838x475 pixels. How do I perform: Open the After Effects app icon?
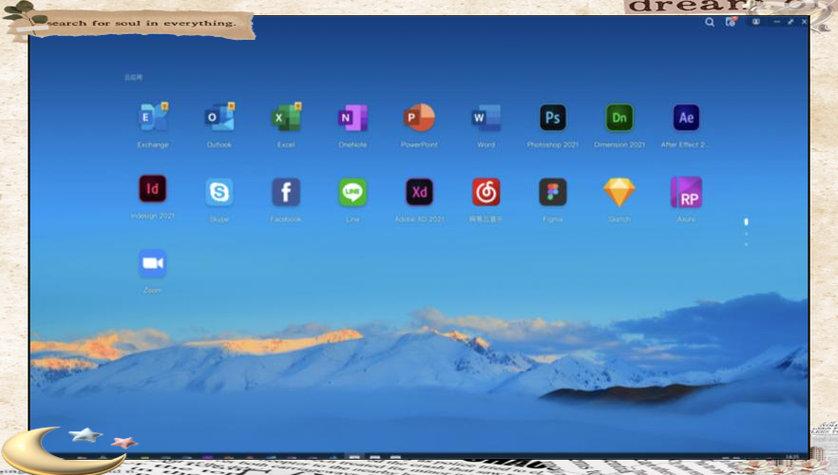[x=686, y=118]
